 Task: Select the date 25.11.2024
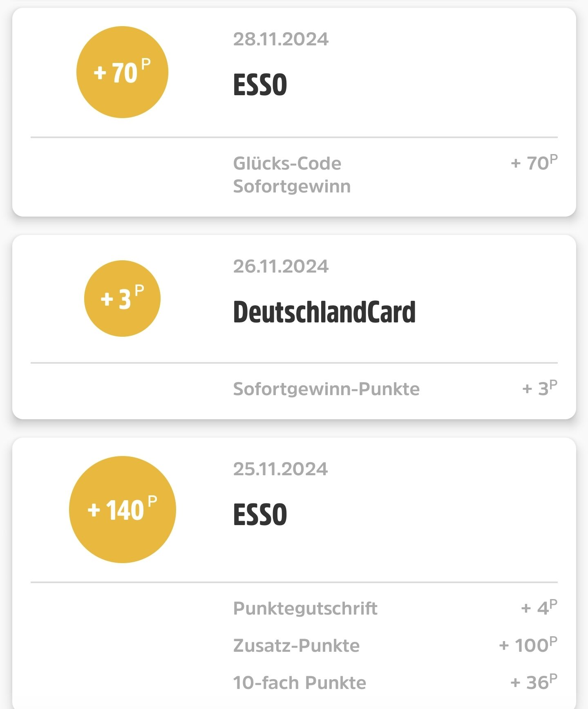pyautogui.click(x=280, y=469)
